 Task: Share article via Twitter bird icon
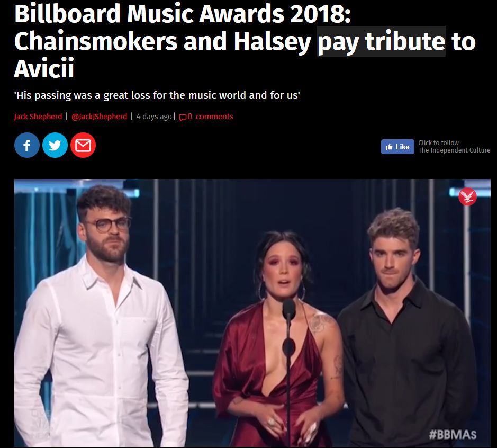[x=55, y=145]
